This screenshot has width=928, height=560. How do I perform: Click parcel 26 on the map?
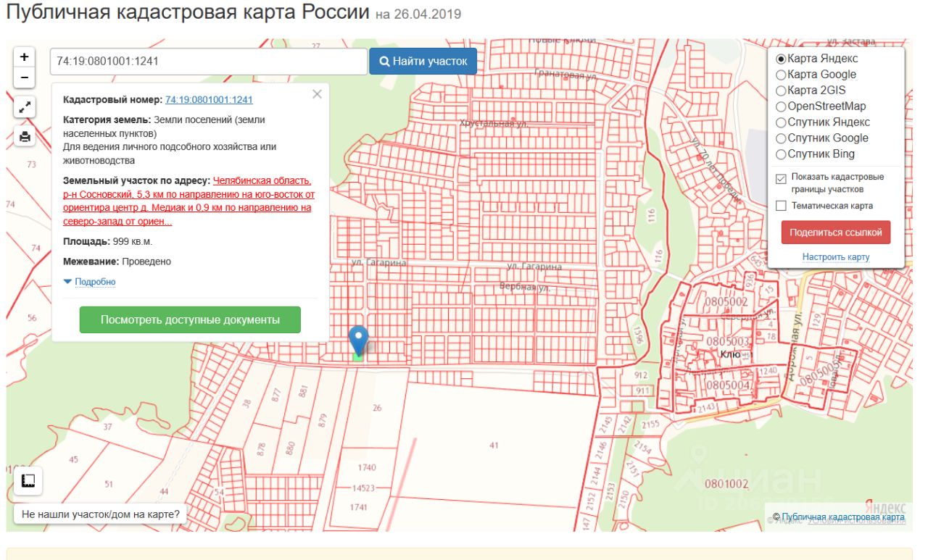[x=376, y=408]
